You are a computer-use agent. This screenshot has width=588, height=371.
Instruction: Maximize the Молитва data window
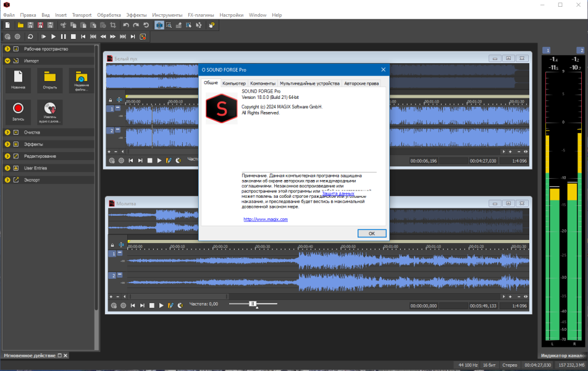tap(508, 203)
